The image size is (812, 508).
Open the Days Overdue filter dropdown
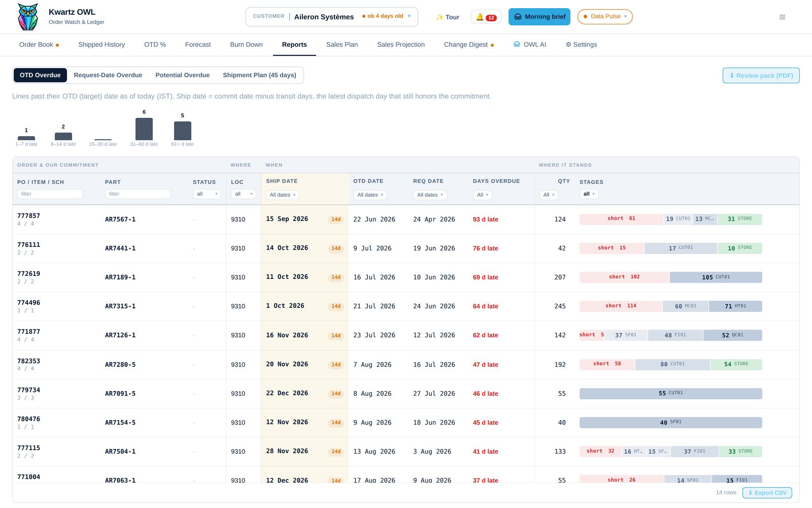[483, 195]
